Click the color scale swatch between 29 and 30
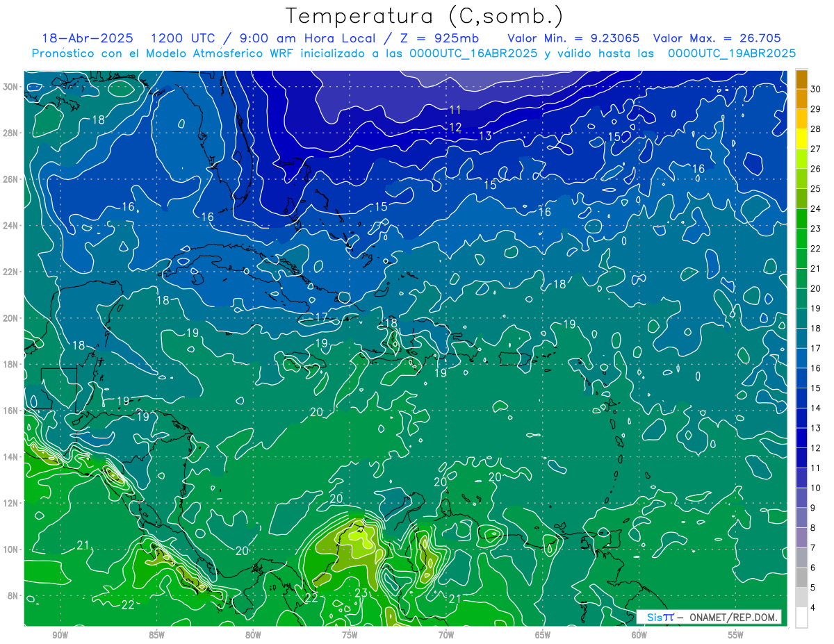 (x=802, y=99)
